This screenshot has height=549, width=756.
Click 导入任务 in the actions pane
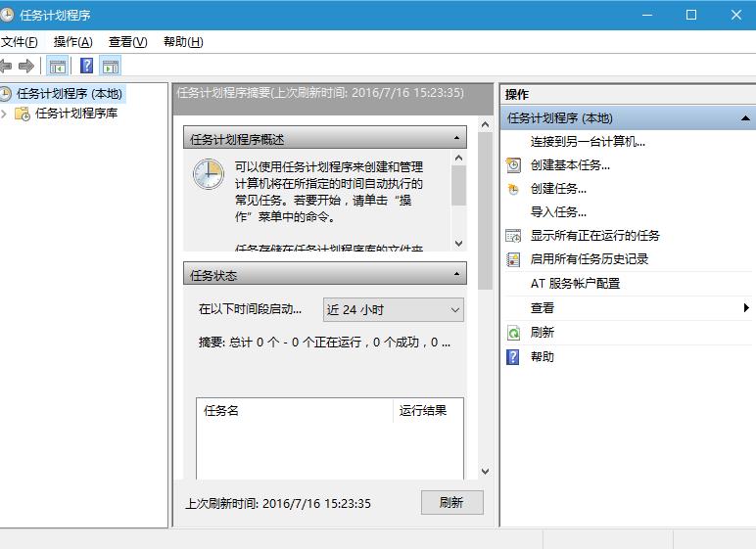point(558,212)
